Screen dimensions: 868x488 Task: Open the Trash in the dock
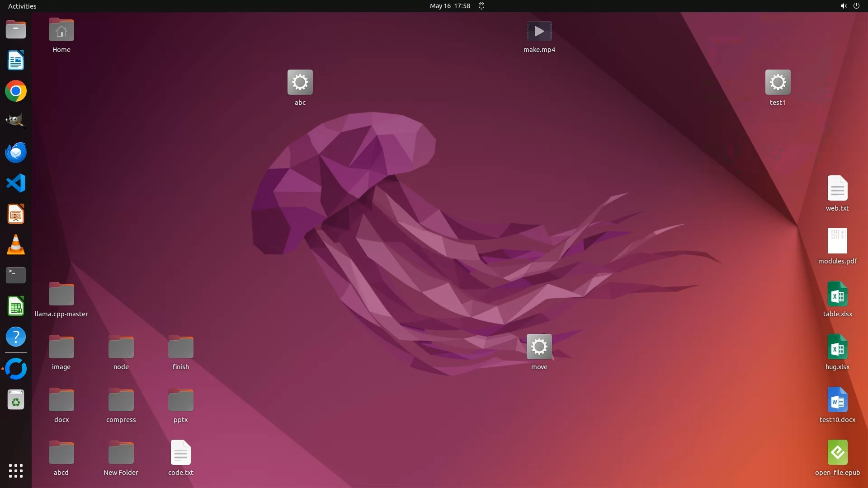[x=16, y=400]
